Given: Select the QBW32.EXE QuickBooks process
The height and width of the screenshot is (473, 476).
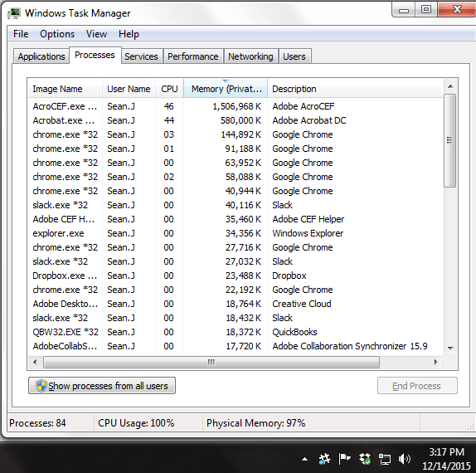Looking at the screenshot, I should point(236,332).
